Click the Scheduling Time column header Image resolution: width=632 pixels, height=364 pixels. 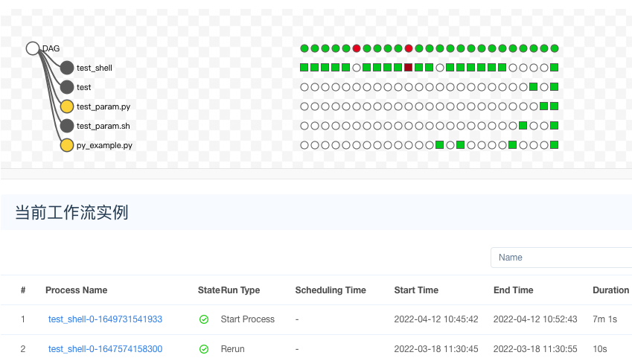click(331, 290)
